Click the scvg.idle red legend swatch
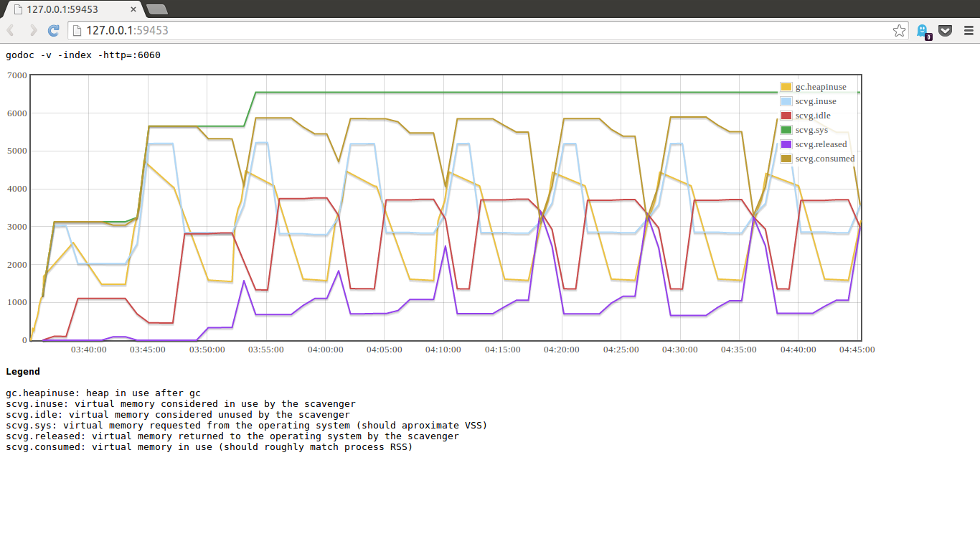This screenshot has height=534, width=980. point(786,116)
